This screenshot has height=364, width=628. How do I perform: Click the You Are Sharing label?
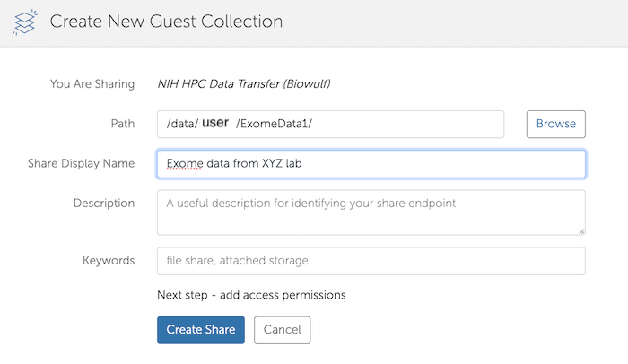pyautogui.click(x=92, y=84)
